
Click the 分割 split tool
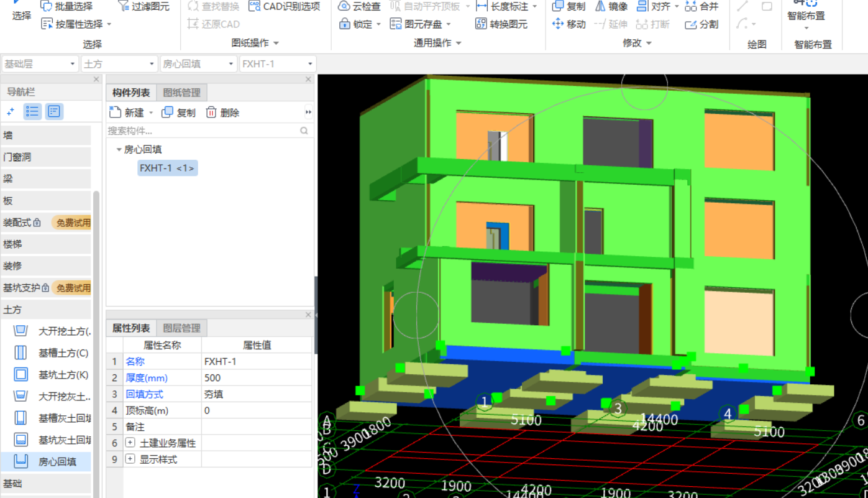pos(701,24)
